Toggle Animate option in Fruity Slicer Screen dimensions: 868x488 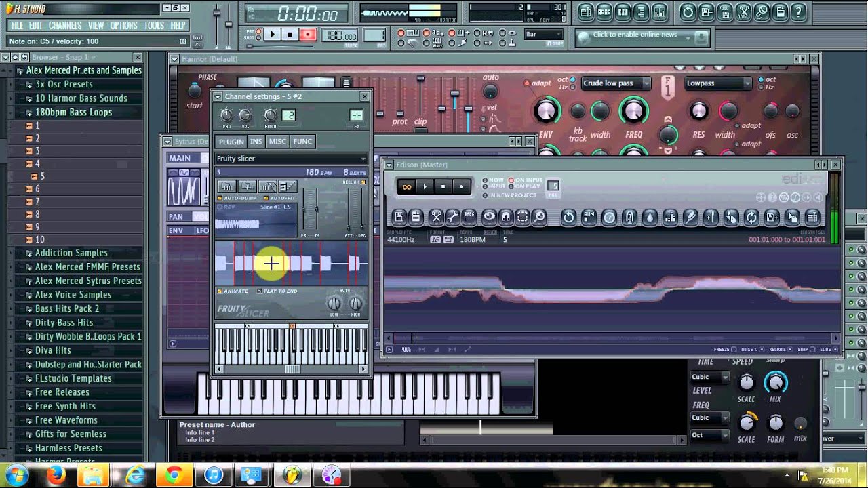(232, 291)
